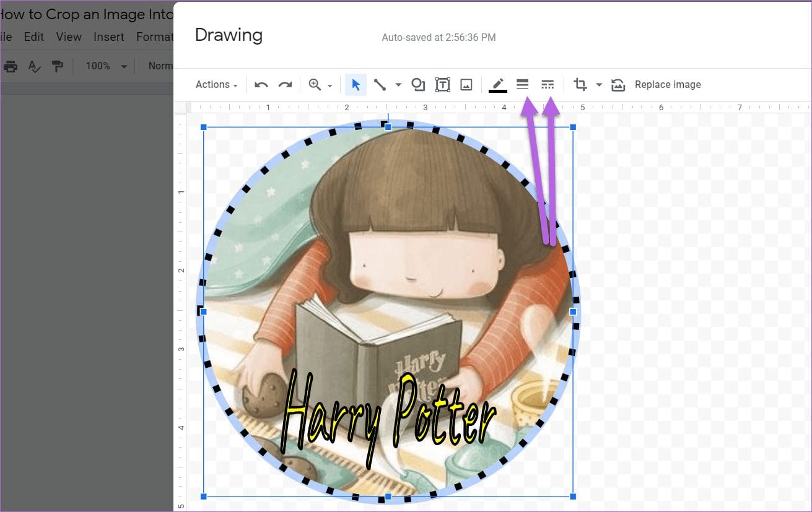This screenshot has width=812, height=512.
Task: Activate the select arrow tool
Action: coord(356,84)
